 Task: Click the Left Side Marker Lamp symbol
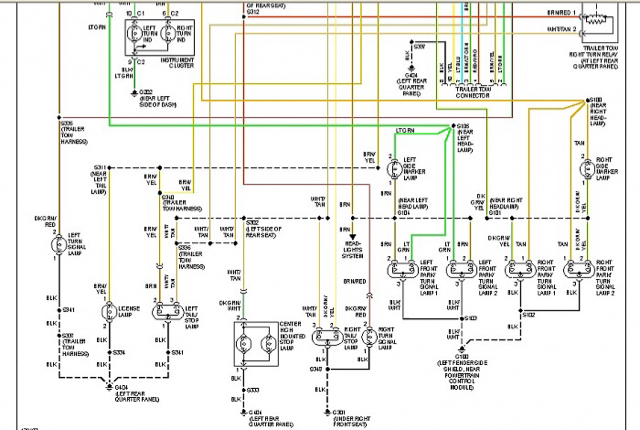coord(395,169)
